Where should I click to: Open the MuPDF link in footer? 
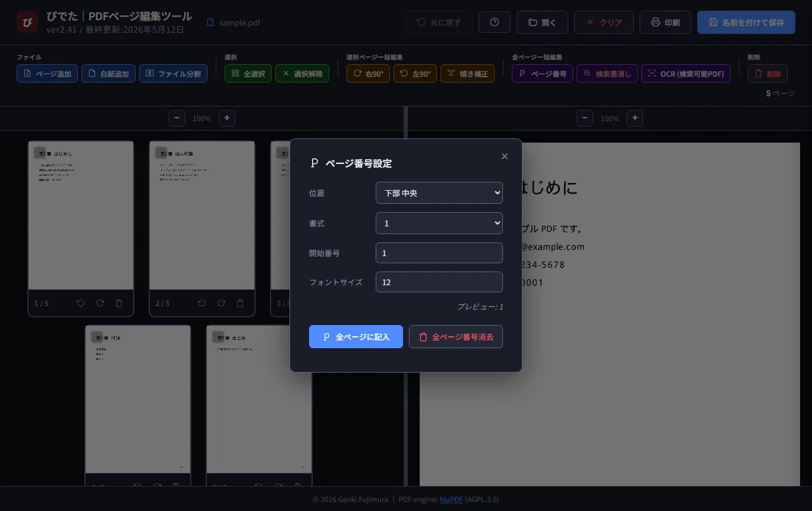click(451, 500)
